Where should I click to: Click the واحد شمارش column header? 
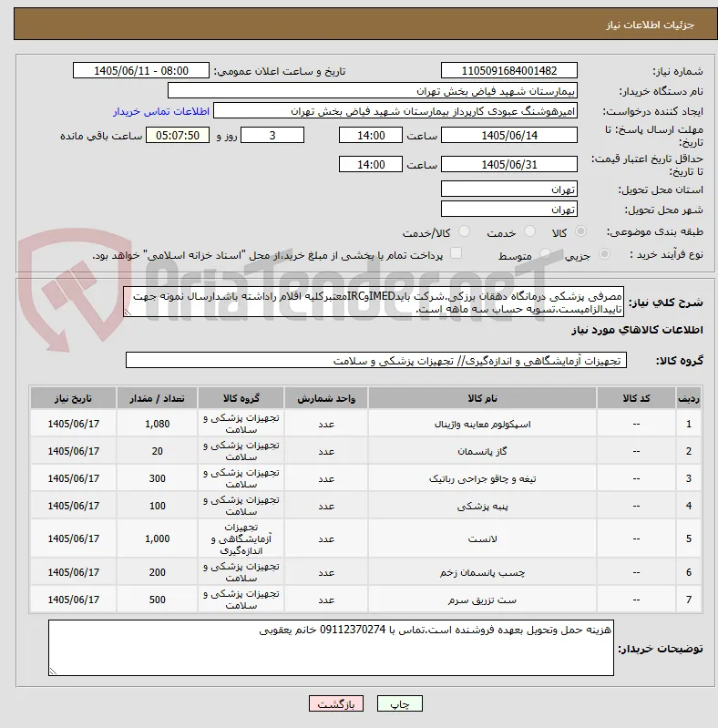326,398
